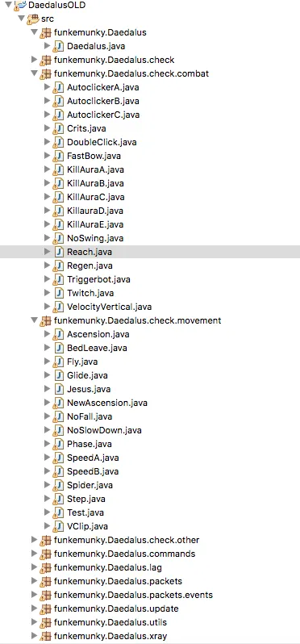Expand the funkemunky.Daedalus.check package arrow
300x644 pixels.
(x=34, y=60)
